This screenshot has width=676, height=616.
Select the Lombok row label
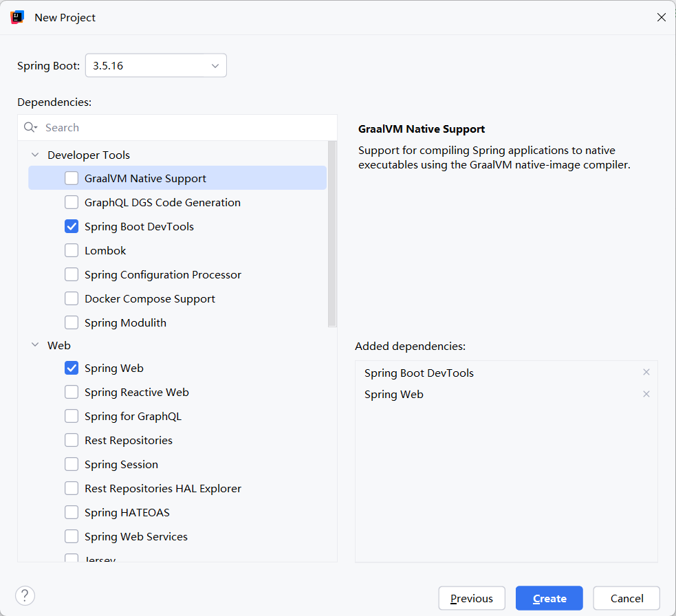(x=105, y=250)
